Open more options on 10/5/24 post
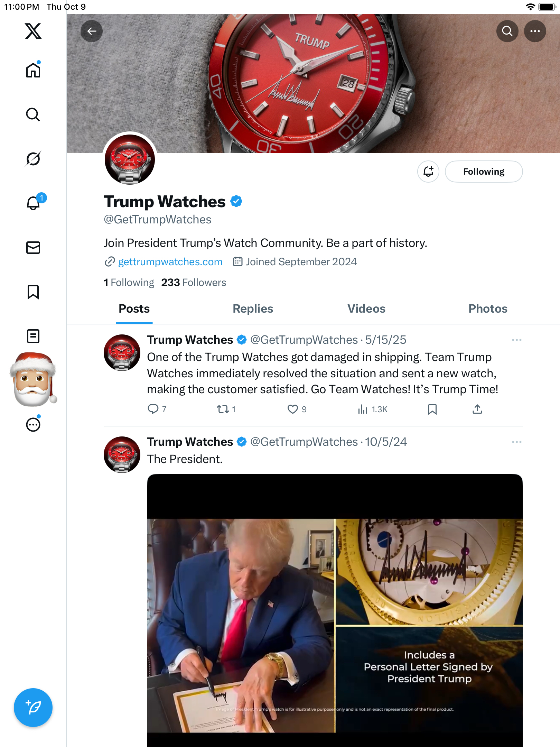The height and width of the screenshot is (747, 560). tap(517, 442)
